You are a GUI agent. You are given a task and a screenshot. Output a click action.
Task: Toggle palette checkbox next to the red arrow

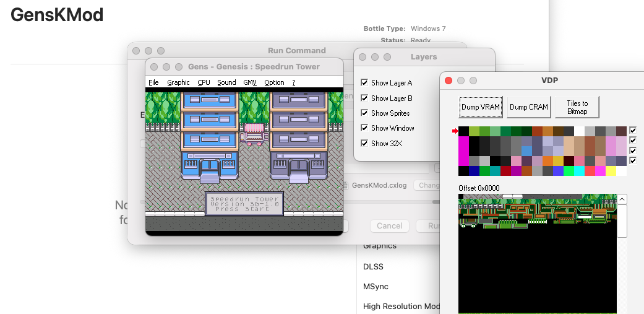[x=633, y=131]
